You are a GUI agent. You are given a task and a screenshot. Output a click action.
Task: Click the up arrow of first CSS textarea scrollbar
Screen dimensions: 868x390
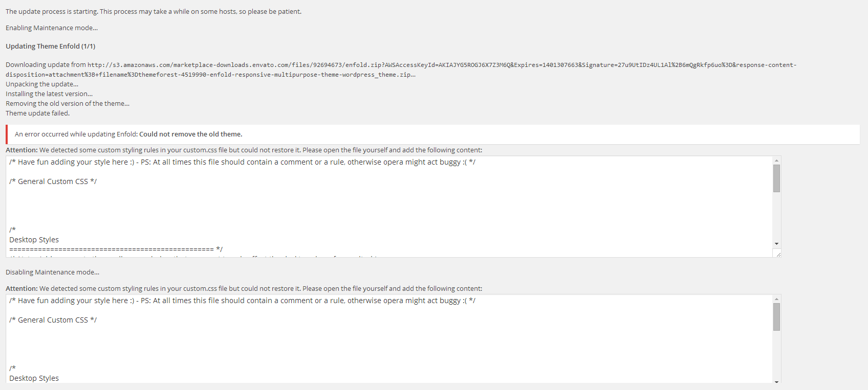coord(776,160)
